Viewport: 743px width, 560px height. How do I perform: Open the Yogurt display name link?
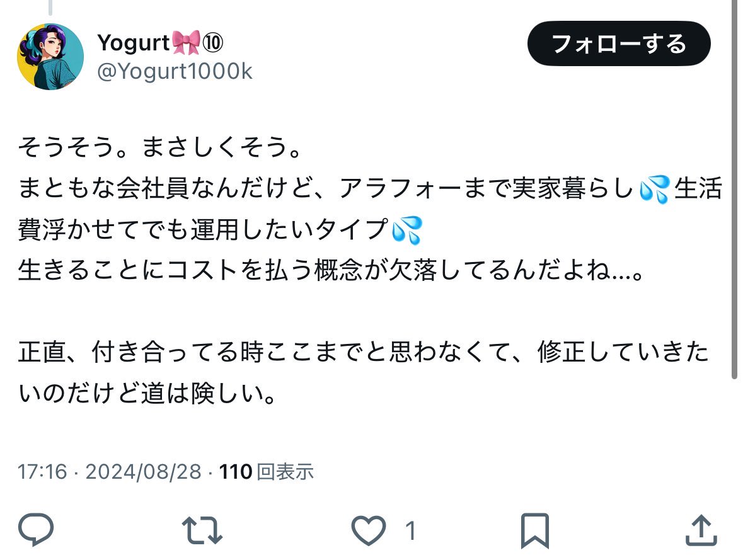click(x=133, y=43)
